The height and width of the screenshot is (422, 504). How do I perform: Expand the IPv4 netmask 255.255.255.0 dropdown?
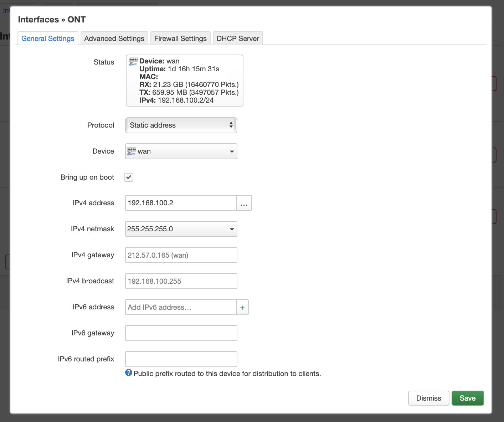point(181,229)
